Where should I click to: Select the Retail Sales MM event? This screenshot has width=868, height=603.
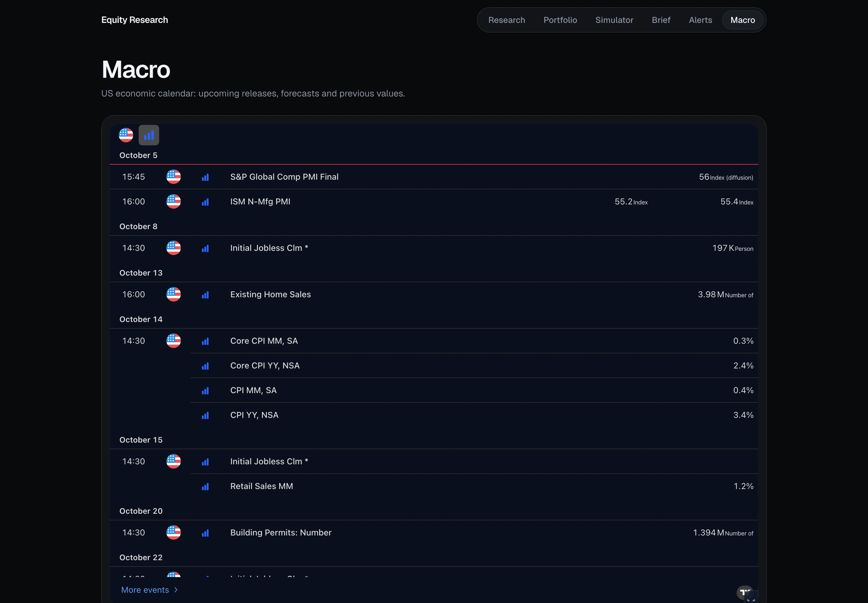coord(261,486)
